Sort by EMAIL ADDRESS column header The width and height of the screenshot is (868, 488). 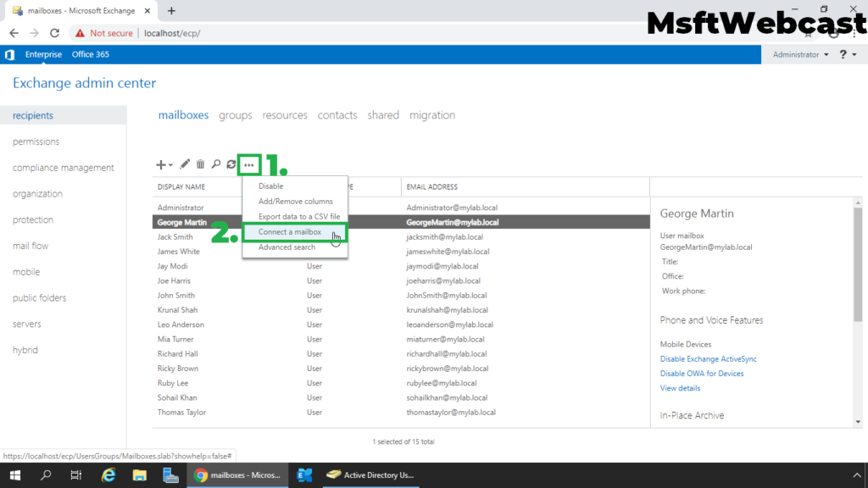431,187
